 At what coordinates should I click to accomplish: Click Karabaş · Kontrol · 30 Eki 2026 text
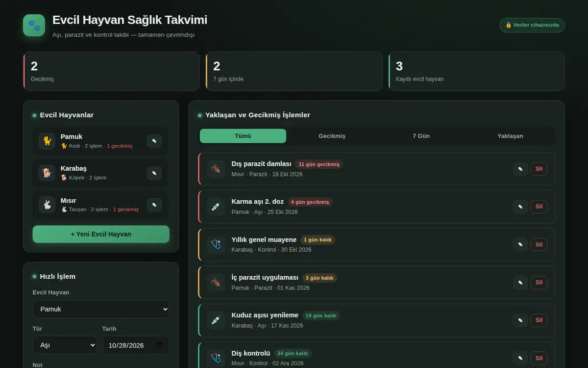[271, 250]
